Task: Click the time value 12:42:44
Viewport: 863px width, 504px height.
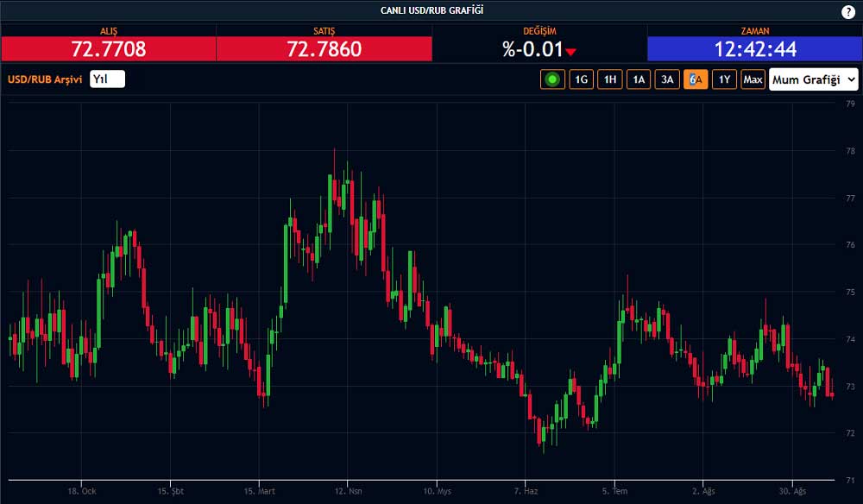Action: 755,49
